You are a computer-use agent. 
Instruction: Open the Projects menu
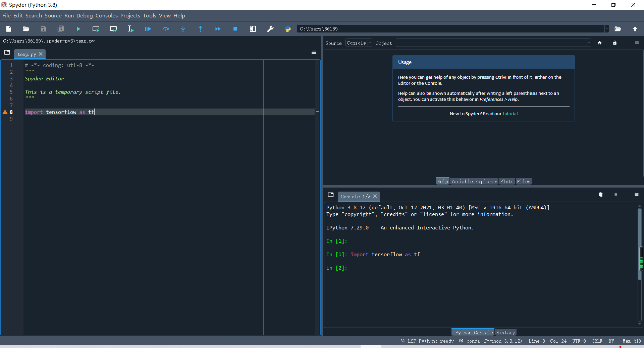[x=130, y=16]
